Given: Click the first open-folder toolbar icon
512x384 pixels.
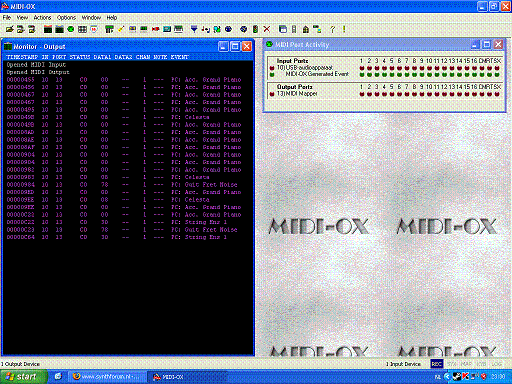Looking at the screenshot, I should (10, 29).
